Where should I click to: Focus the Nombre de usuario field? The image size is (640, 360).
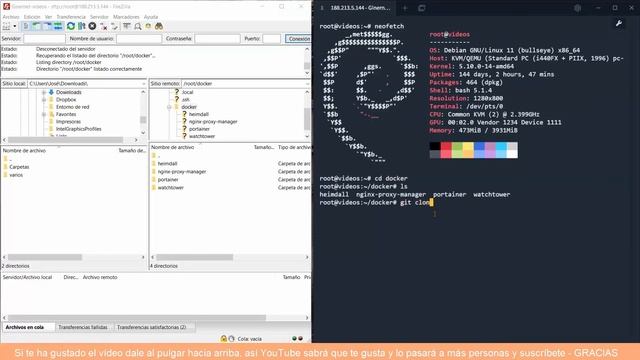[139, 38]
